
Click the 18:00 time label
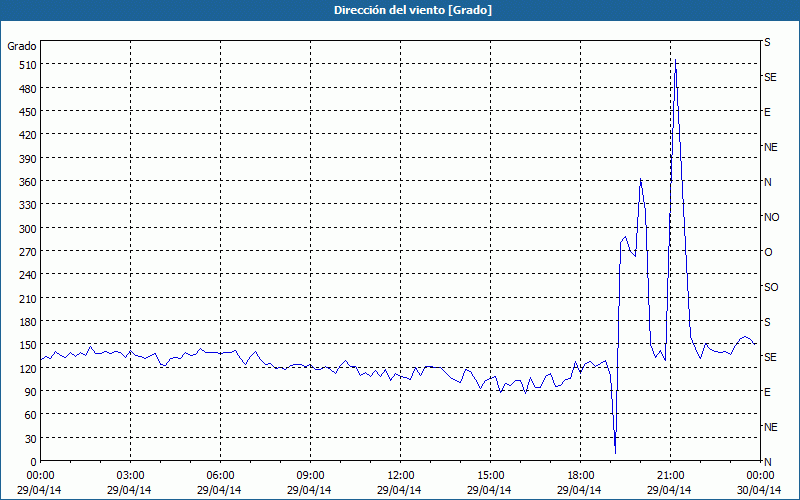coord(581,476)
